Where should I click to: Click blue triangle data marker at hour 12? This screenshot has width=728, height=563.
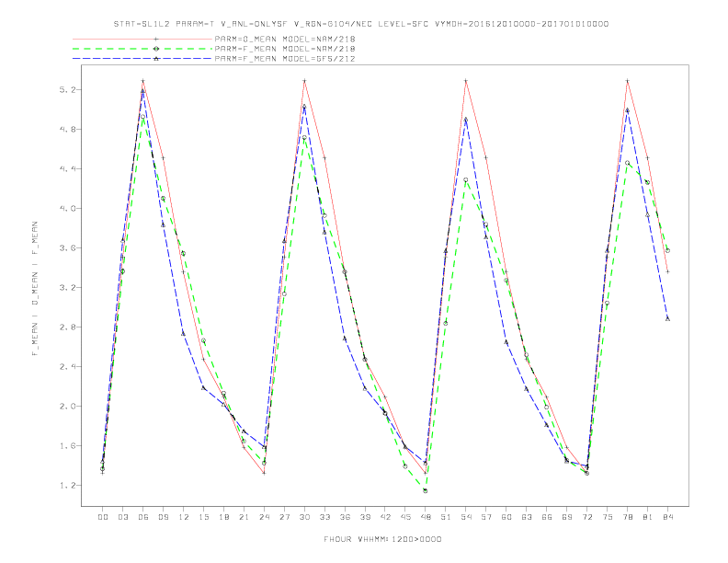coord(183,334)
